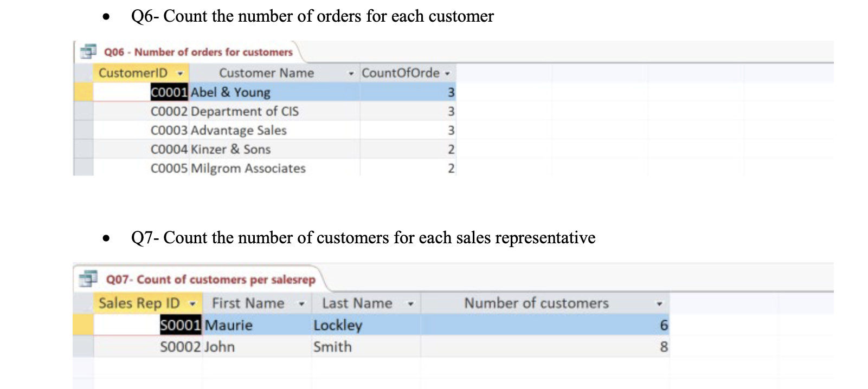Open the Sales Rep ID column dropdown arrow

192,303
